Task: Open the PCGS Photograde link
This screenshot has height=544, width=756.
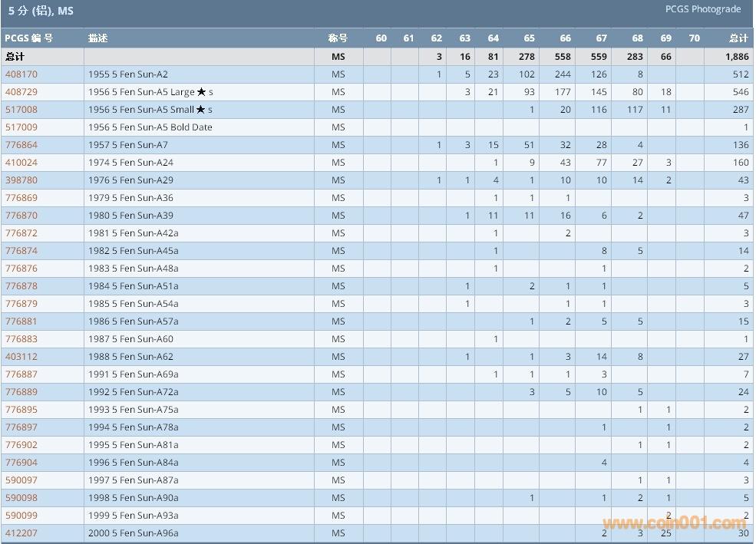Action: pyautogui.click(x=703, y=9)
